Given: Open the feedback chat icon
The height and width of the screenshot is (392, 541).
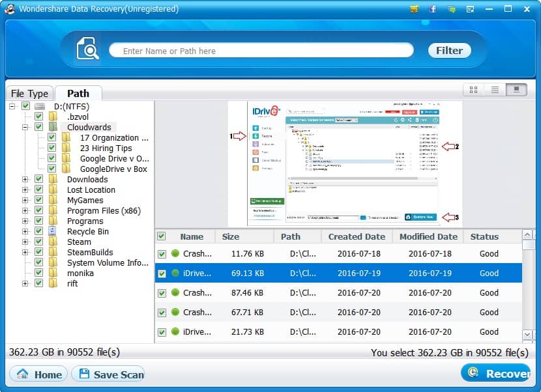Looking at the screenshot, I should [x=451, y=10].
